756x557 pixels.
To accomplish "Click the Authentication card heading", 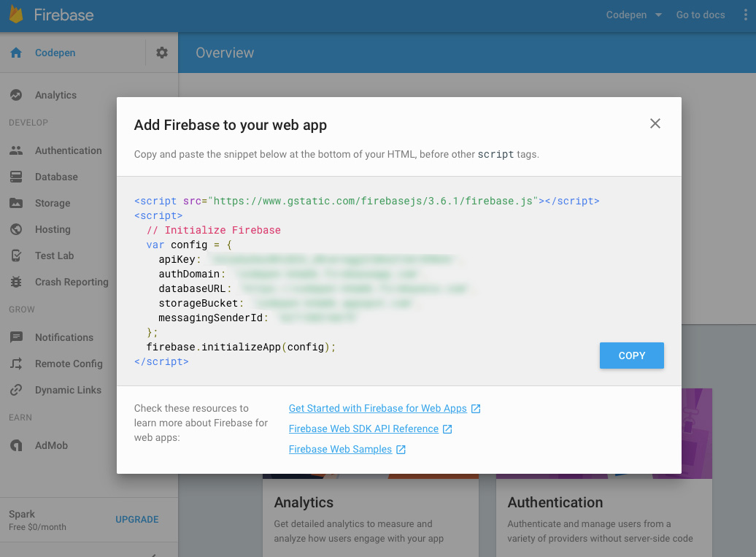I will 555,502.
